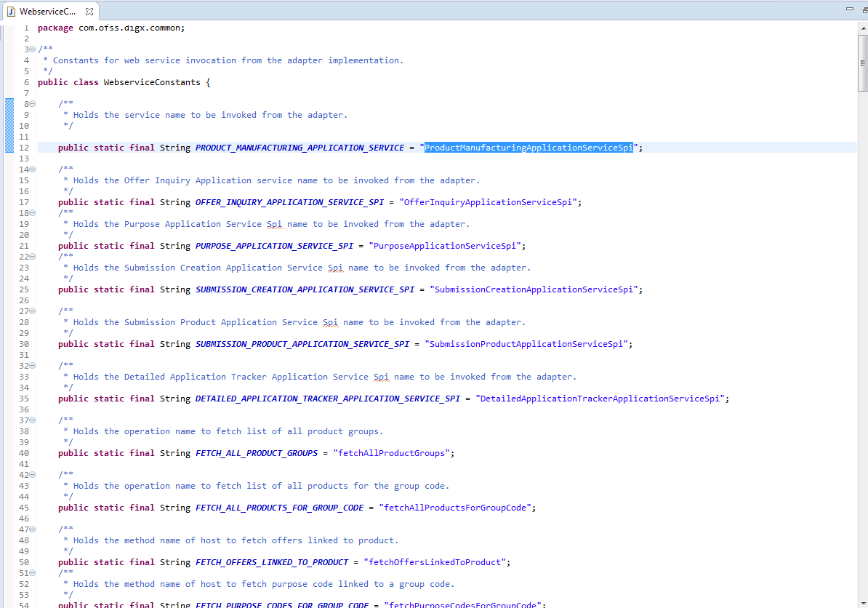The height and width of the screenshot is (608, 868).
Task: Collapse the Detailed Application Tracker Javadoc at line 32
Action: 32,365
